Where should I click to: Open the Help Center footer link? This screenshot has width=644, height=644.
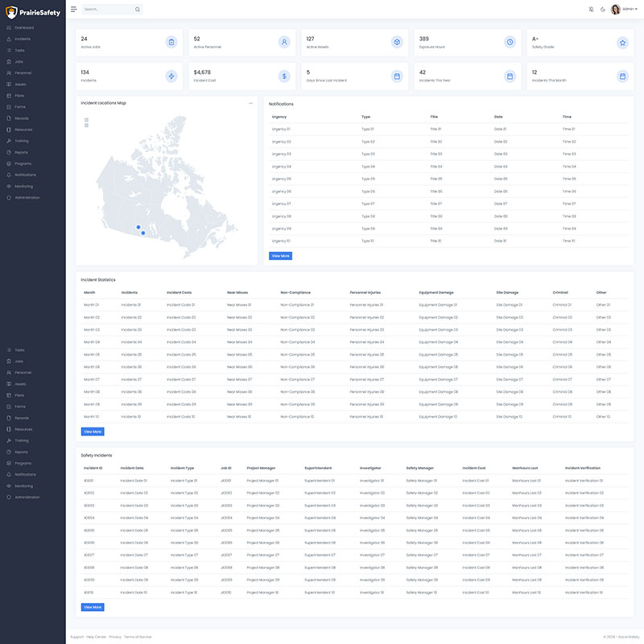96,637
